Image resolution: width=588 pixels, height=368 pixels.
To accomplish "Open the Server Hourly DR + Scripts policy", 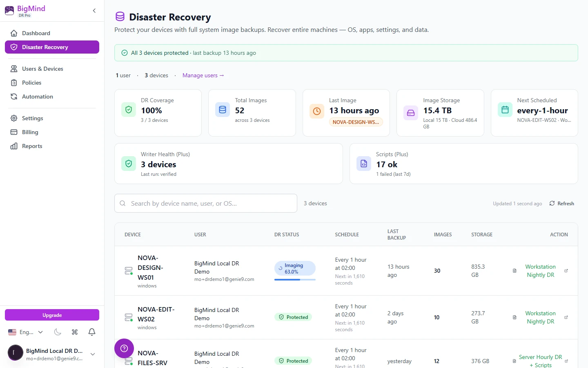I will (x=540, y=361).
